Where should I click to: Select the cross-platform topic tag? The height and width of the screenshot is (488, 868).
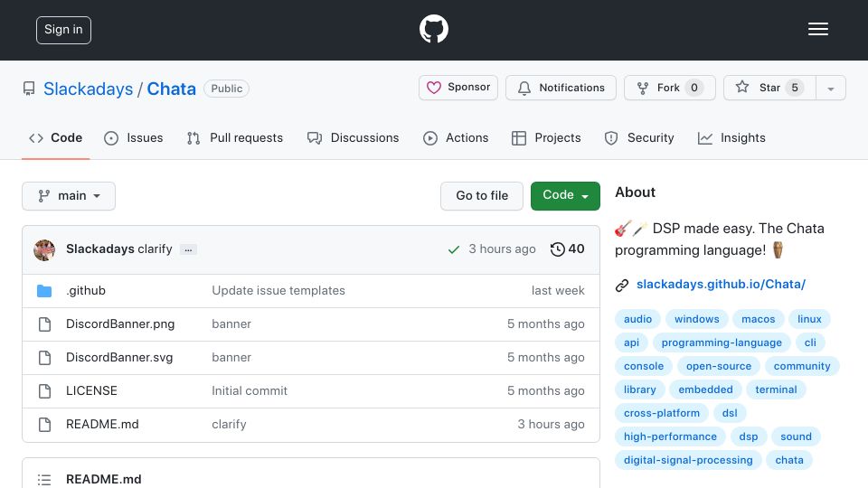(662, 413)
